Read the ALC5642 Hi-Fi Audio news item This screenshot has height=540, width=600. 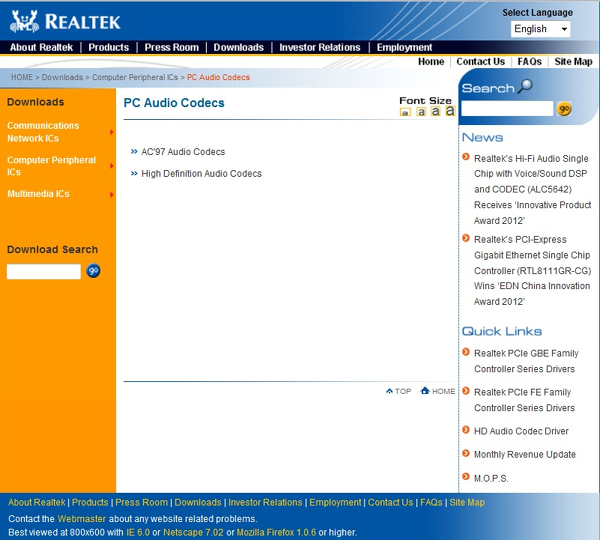pos(532,189)
